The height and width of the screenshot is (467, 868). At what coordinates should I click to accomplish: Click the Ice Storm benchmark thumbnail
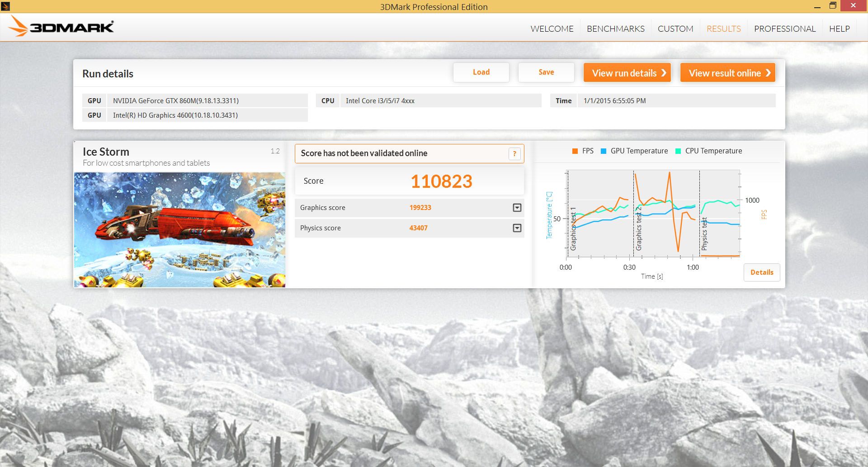tap(179, 230)
